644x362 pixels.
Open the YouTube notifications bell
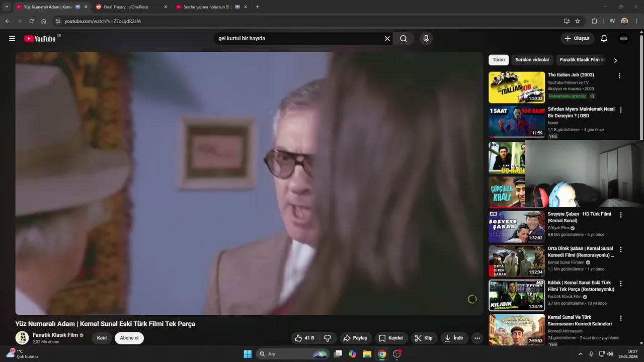pyautogui.click(x=604, y=39)
